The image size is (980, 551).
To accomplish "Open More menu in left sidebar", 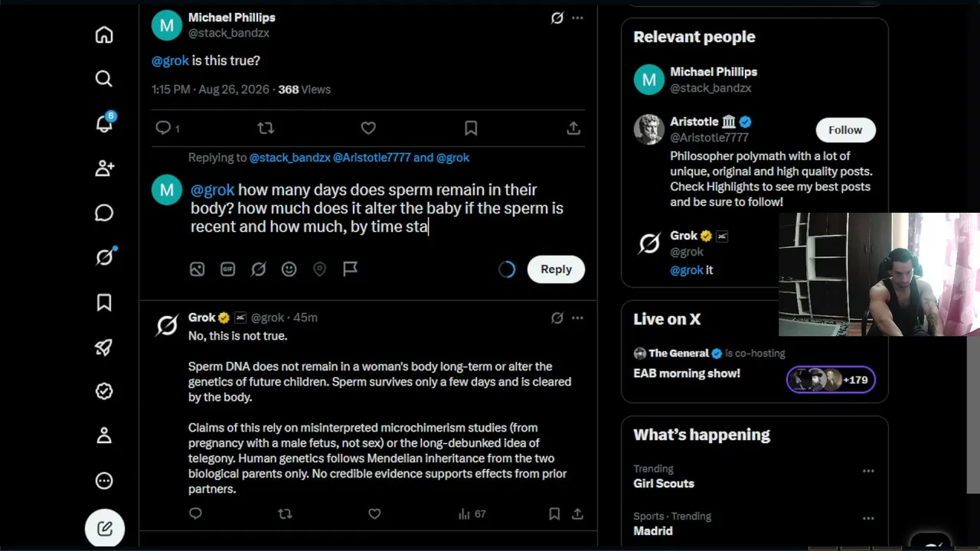I will (104, 481).
